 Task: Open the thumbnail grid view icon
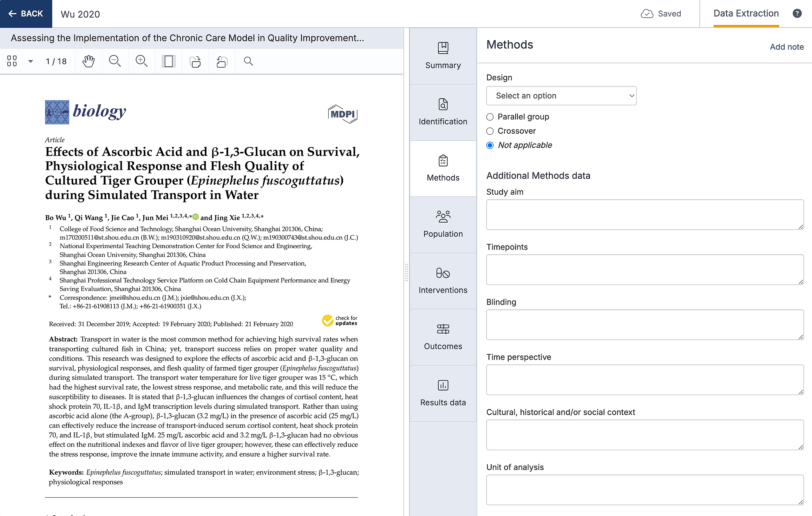click(x=12, y=61)
